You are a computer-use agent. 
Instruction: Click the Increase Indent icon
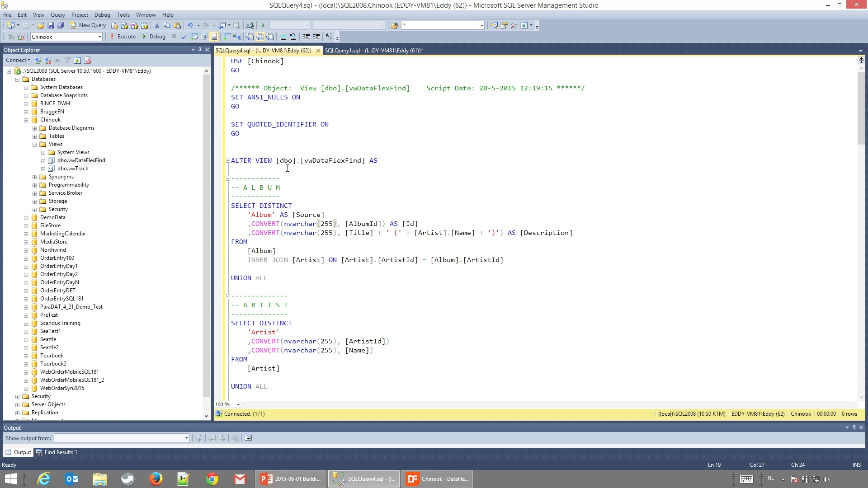tap(316, 37)
